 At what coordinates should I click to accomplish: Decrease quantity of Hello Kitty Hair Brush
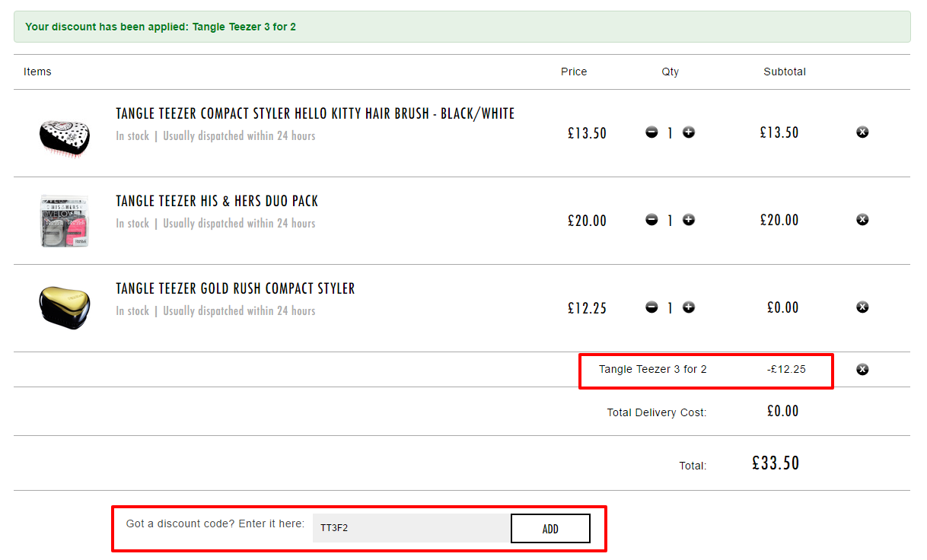[651, 132]
